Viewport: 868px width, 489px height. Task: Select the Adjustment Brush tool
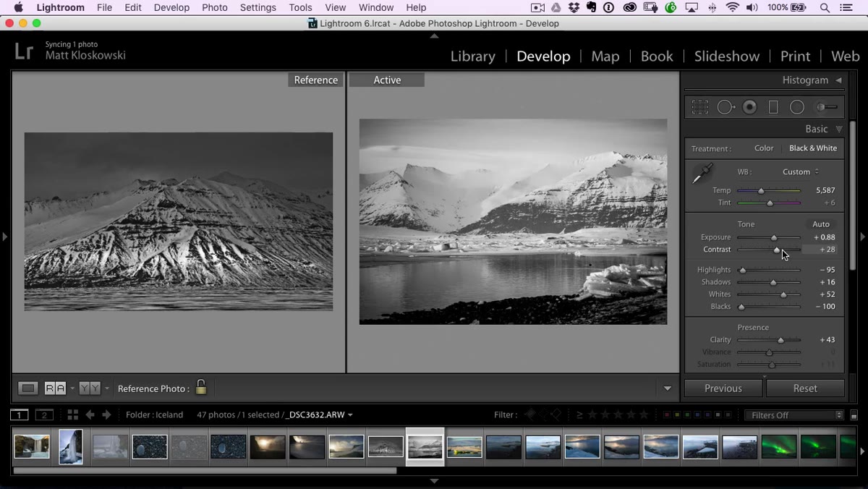[x=826, y=107]
